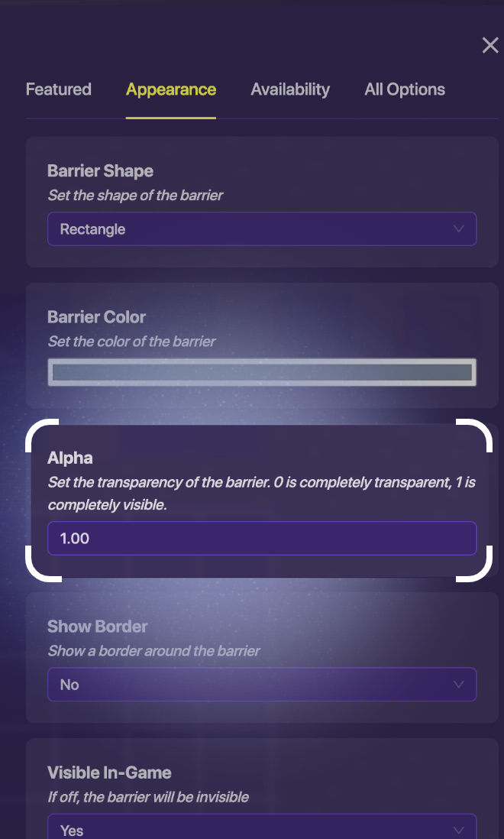Expand the Show Border dropdown

(252, 685)
